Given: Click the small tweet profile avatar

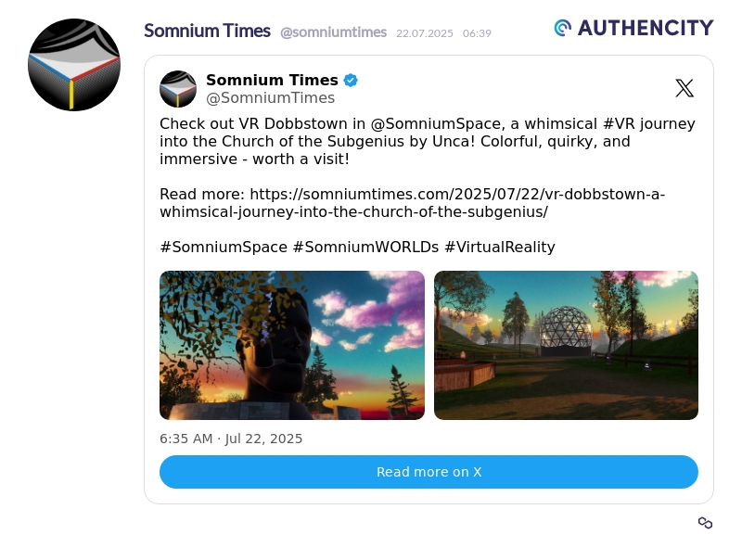Looking at the screenshot, I should coord(178,89).
